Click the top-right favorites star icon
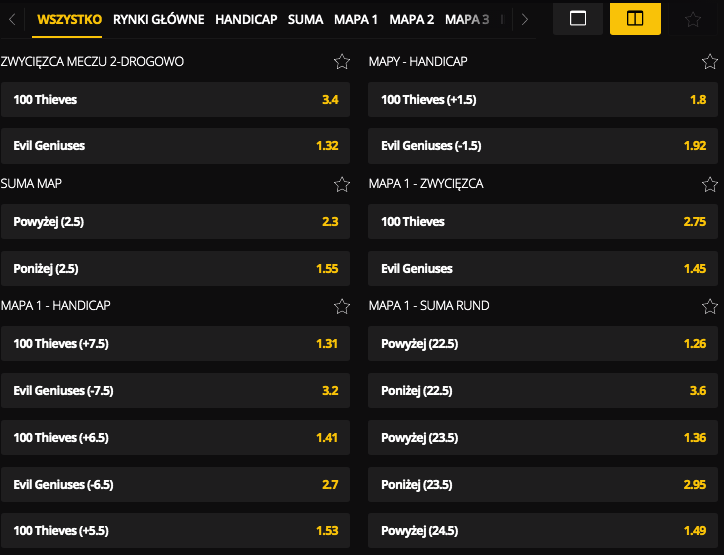This screenshot has height=555, width=724. click(693, 19)
